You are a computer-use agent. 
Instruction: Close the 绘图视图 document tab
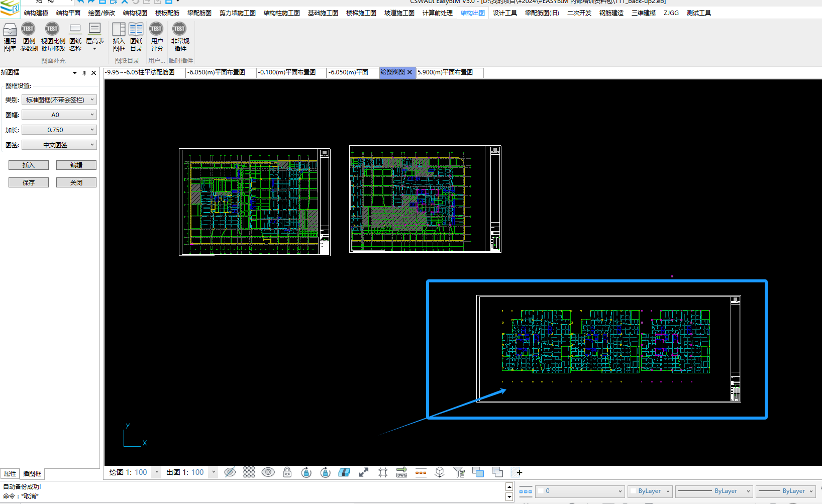click(409, 72)
